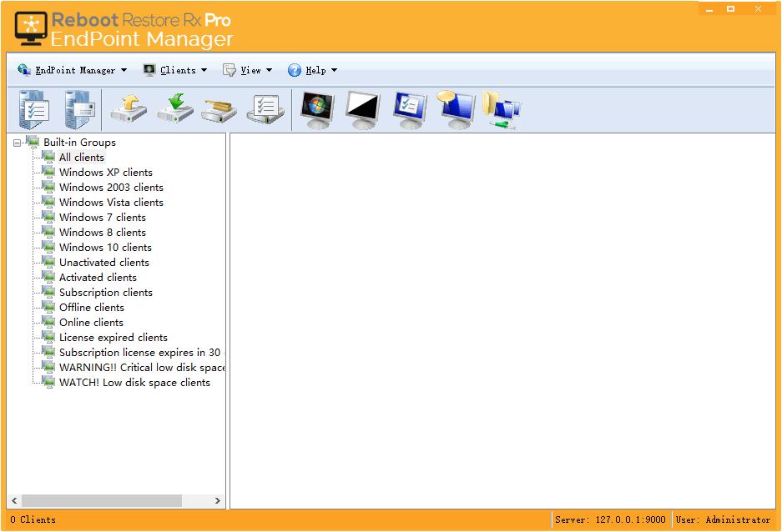Click the drive with green down-arrow icon
This screenshot has width=782, height=532.
click(175, 108)
